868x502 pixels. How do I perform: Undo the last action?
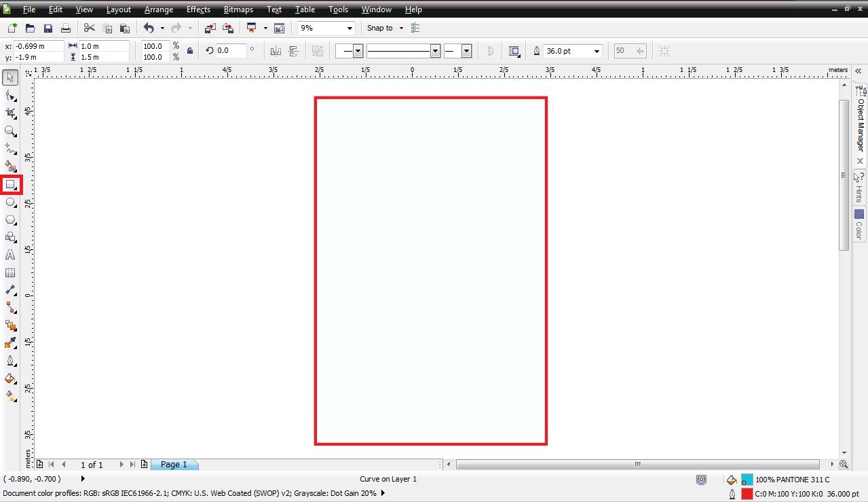pyautogui.click(x=149, y=28)
